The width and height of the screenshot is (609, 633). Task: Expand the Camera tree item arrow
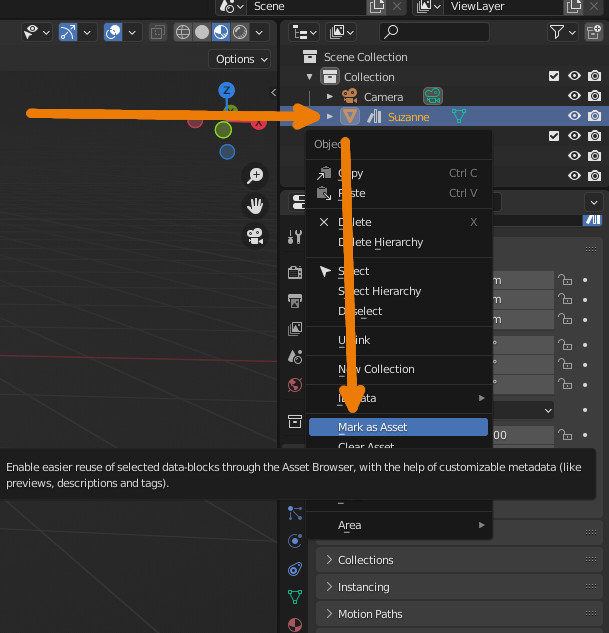pos(330,97)
